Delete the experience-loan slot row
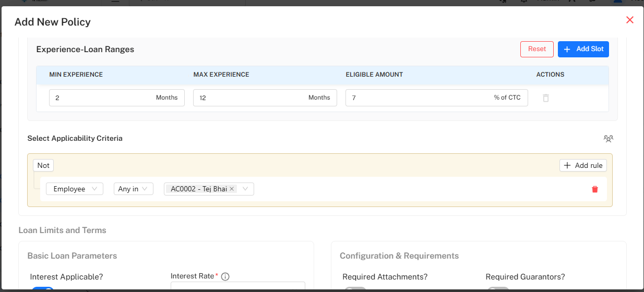644x292 pixels. coord(545,98)
